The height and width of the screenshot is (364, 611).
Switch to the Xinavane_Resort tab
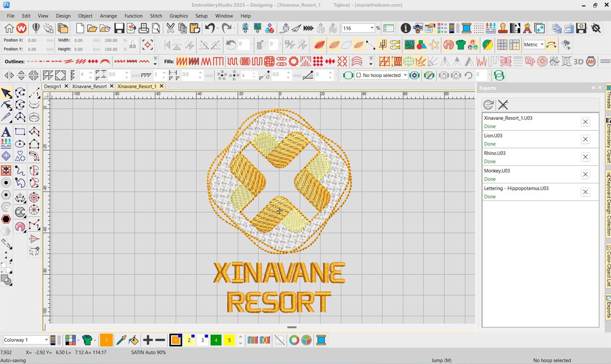coord(89,86)
